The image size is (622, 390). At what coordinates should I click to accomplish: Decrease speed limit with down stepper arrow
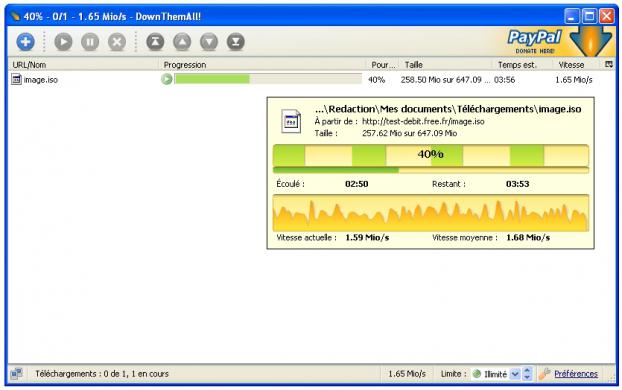click(527, 377)
